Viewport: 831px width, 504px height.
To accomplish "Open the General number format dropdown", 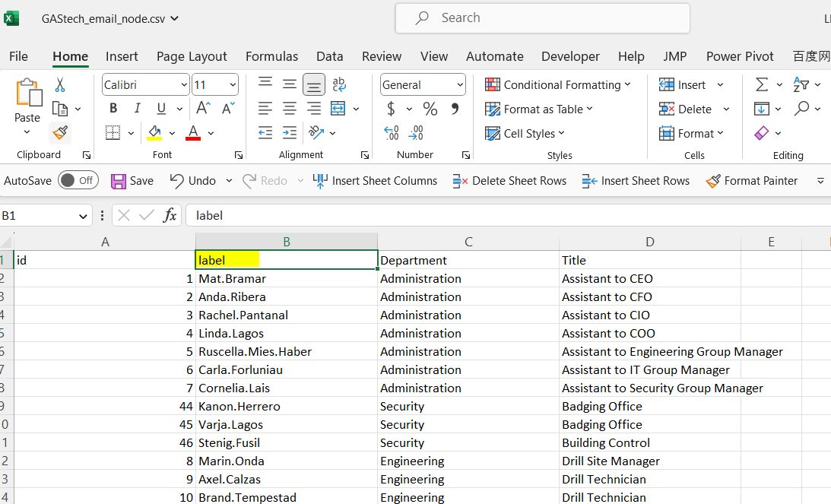I will pos(460,85).
